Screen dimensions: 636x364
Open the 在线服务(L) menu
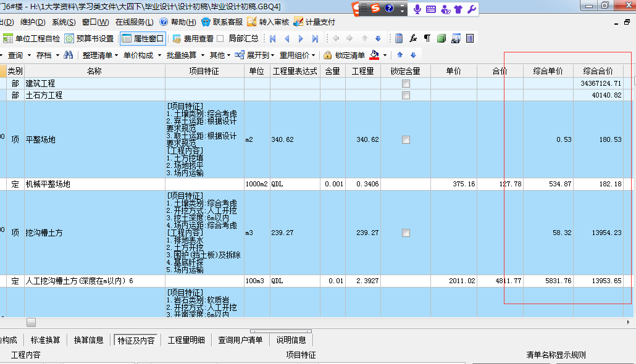click(x=134, y=22)
